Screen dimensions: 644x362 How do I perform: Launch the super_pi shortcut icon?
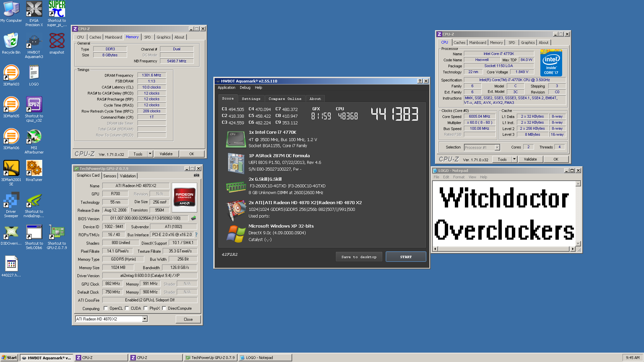[57, 13]
